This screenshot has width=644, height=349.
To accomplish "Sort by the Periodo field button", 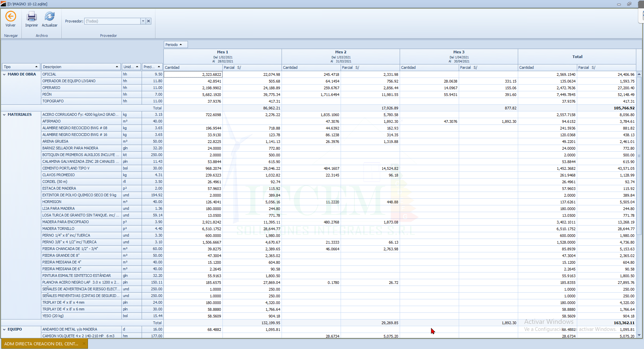I will (175, 45).
